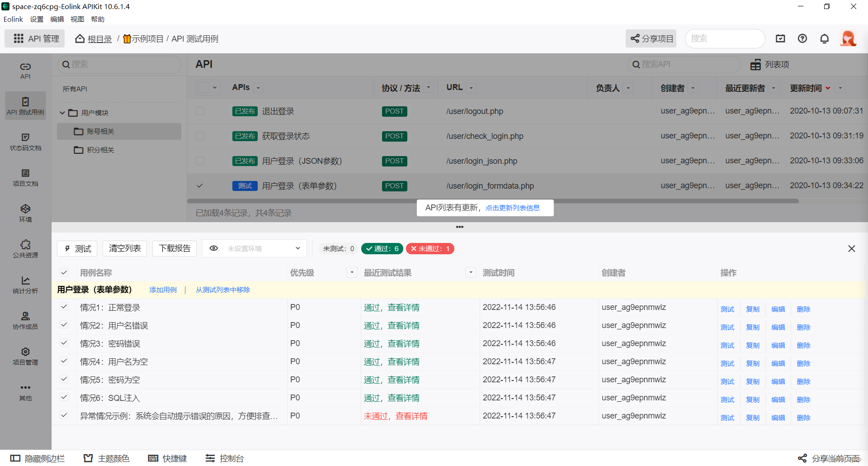Viewport: 868px width, 466px height.
Task: Select 账号相关 folder in tree
Action: pos(119,131)
